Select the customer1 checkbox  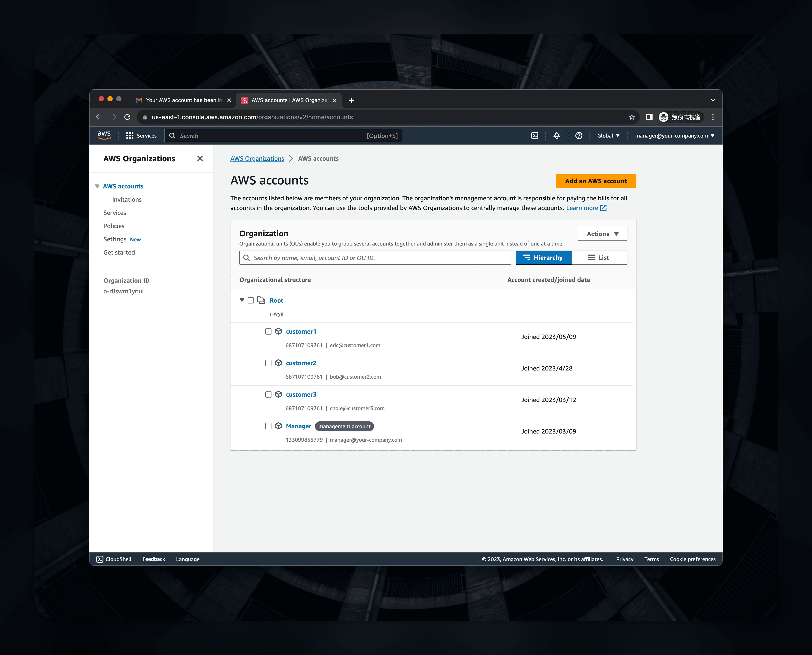point(268,332)
